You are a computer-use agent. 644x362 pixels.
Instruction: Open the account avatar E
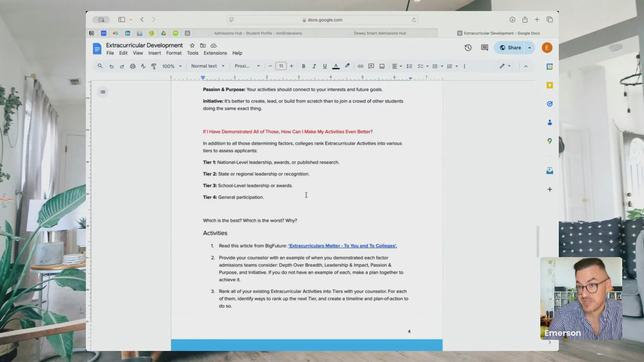pyautogui.click(x=547, y=48)
